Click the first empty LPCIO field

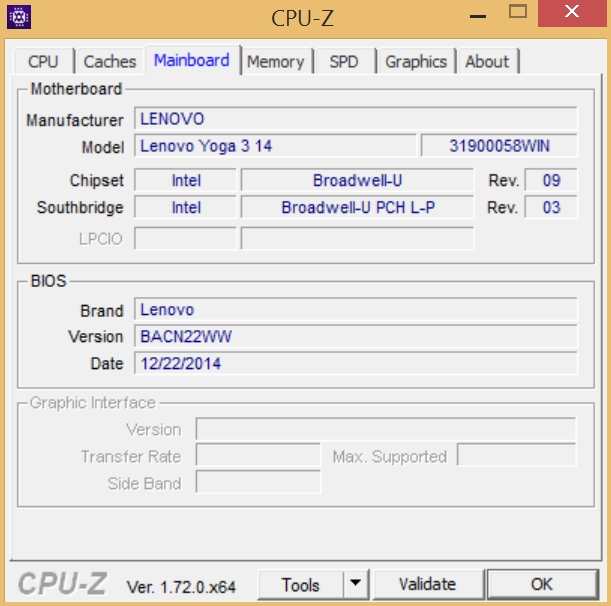point(185,238)
